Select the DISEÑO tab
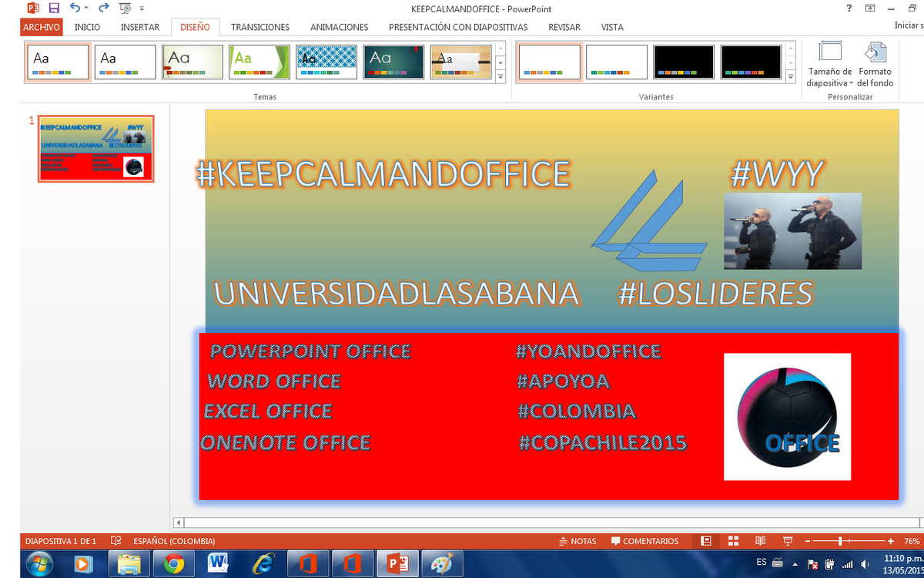The height and width of the screenshot is (578, 924). 195,27
